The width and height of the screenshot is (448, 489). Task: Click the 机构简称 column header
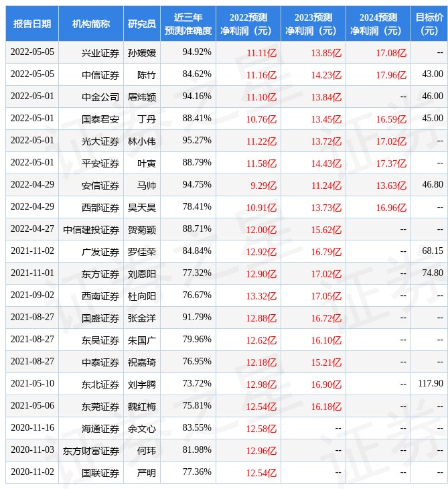coord(90,23)
